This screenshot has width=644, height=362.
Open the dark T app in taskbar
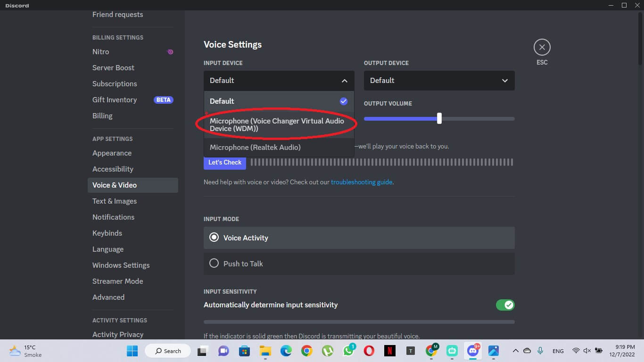click(x=411, y=351)
